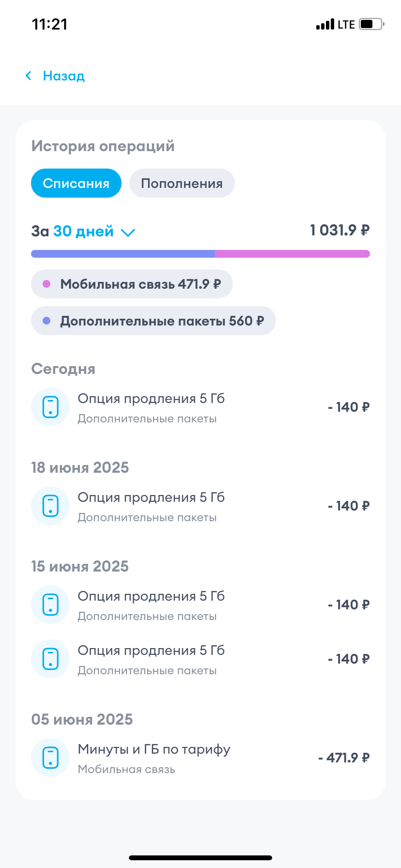This screenshot has height=868, width=401.
Task: Open the Минуты и ГБ по тарифу transaction
Action: (x=200, y=758)
